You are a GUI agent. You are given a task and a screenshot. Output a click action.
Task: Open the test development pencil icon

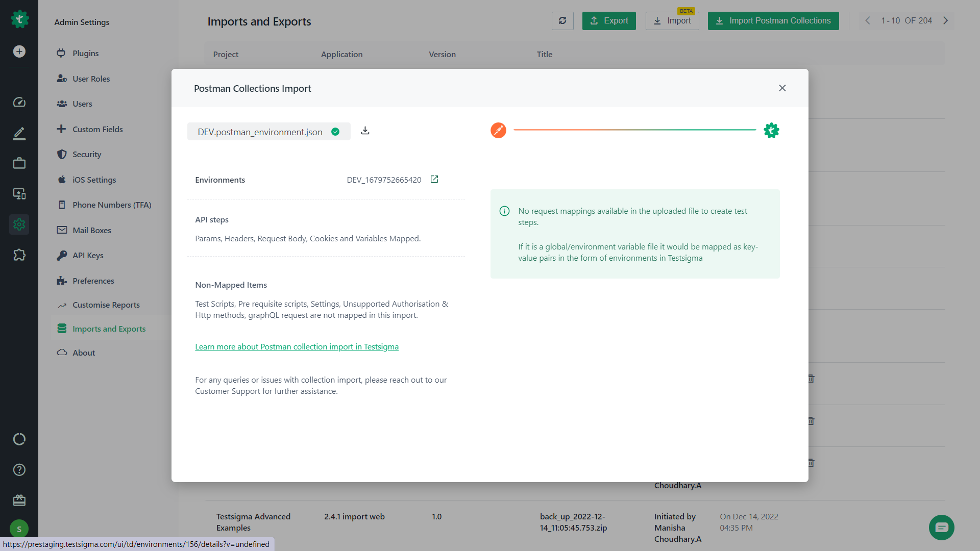coord(19,133)
